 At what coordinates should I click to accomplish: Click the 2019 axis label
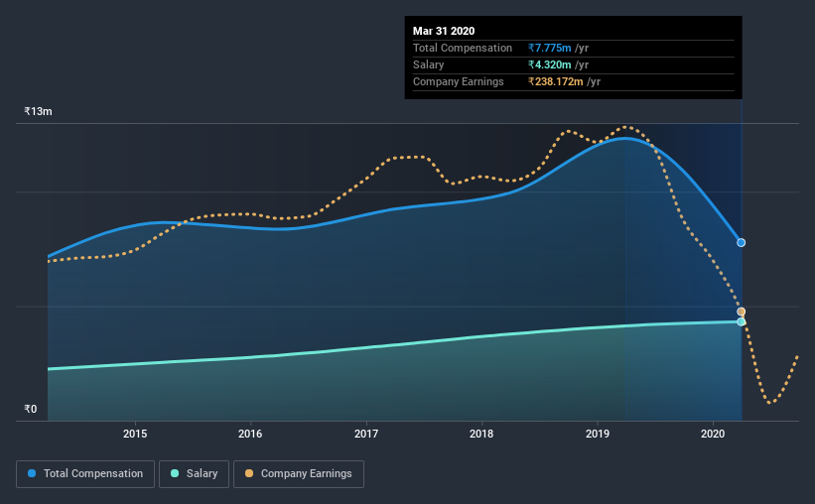598,434
